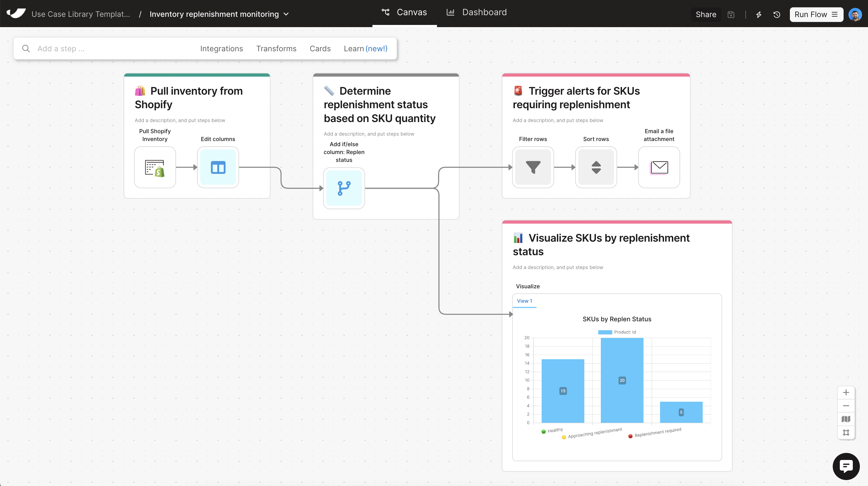Edit the description under Visualize SKUs card
The width and height of the screenshot is (868, 486).
[558, 267]
